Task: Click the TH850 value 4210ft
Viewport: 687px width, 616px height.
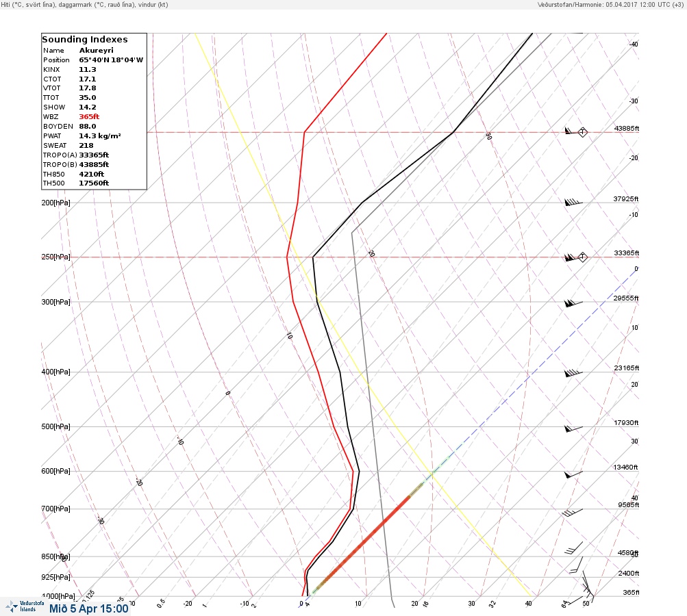Action: 92,174
